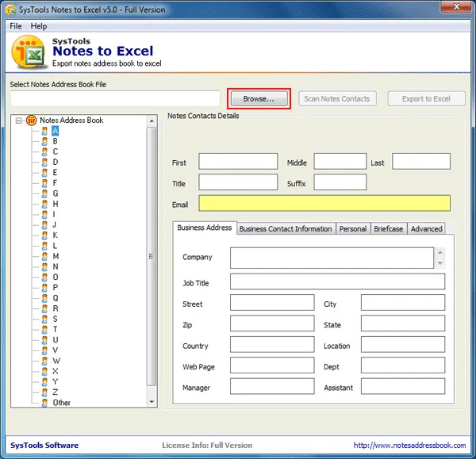Click the contact tree scrollbar thumb

coord(152,257)
